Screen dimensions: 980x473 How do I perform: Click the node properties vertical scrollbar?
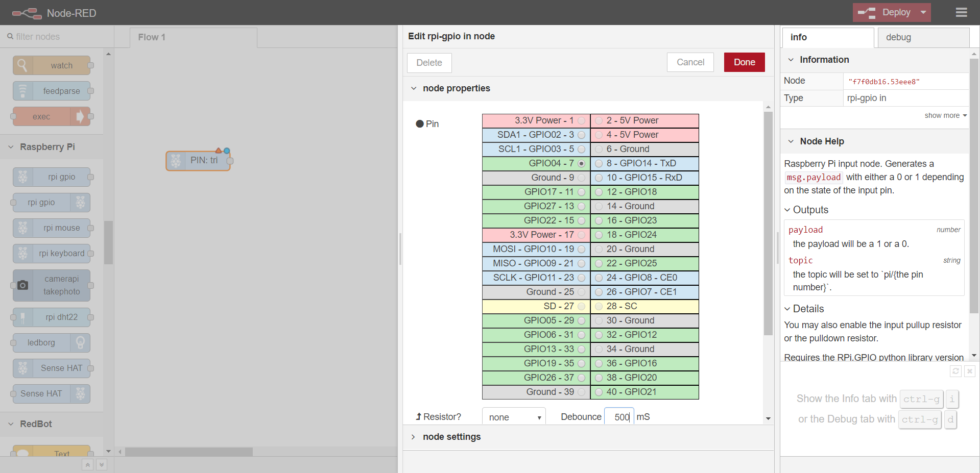pos(768,223)
